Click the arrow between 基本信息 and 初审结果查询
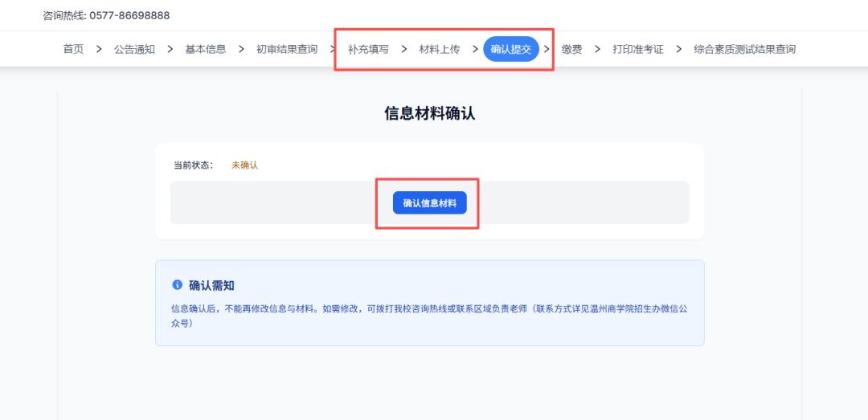This screenshot has height=420, width=868. pos(241,49)
